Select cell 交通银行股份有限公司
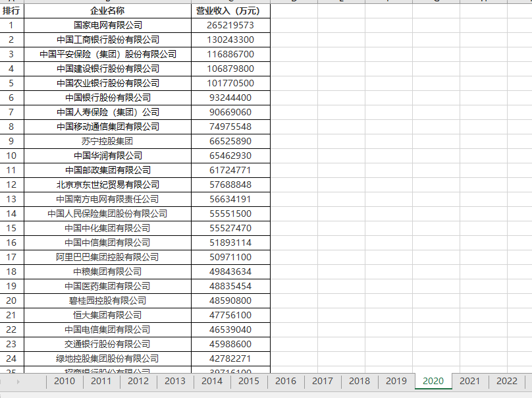Image resolution: width=532 pixels, height=398 pixels. 107,344
